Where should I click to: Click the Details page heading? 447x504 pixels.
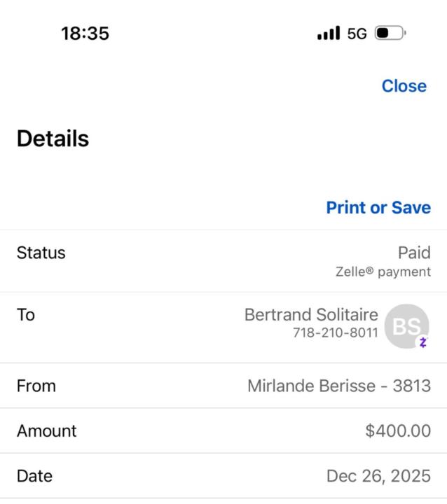(53, 139)
